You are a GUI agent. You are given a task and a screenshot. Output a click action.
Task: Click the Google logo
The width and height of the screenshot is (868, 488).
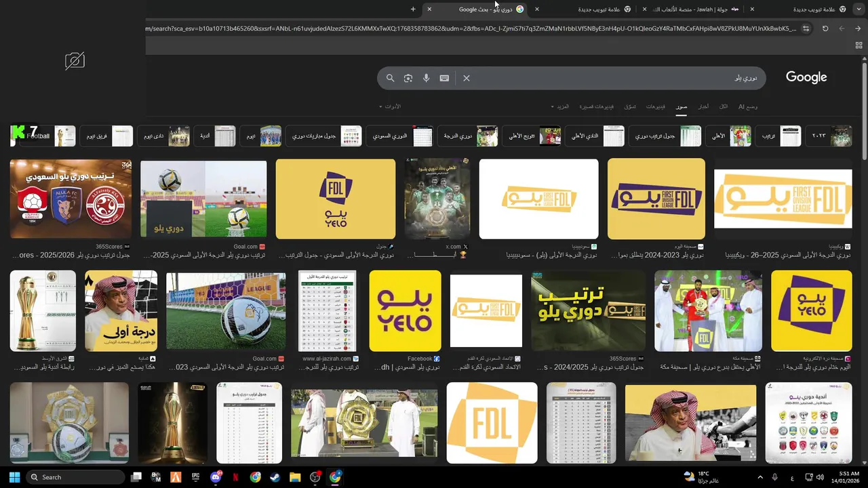point(806,77)
